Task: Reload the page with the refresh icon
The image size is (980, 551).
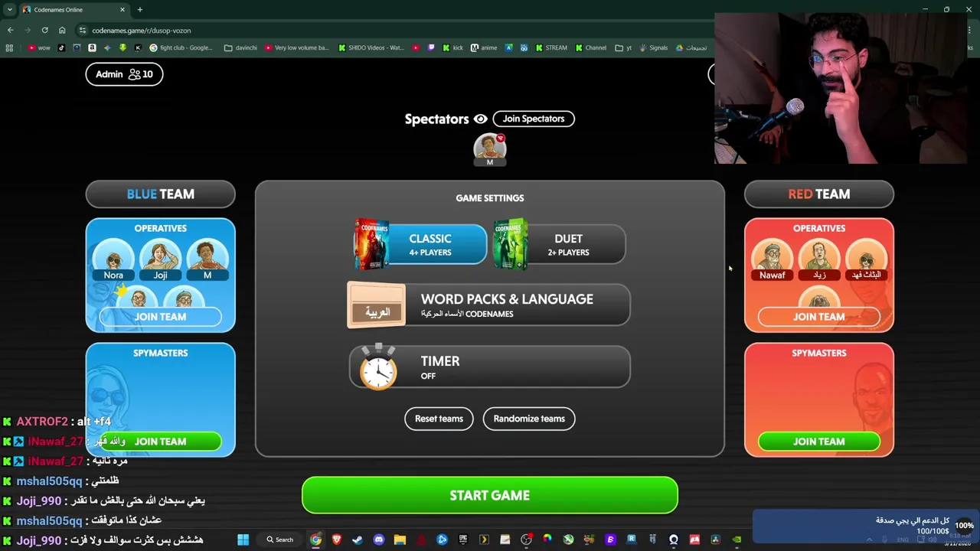Action: [44, 30]
